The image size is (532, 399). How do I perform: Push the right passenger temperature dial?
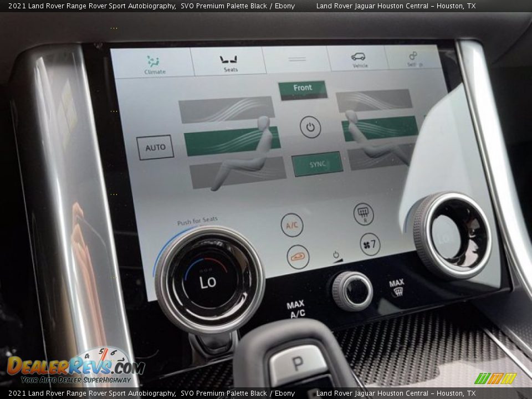452,236
